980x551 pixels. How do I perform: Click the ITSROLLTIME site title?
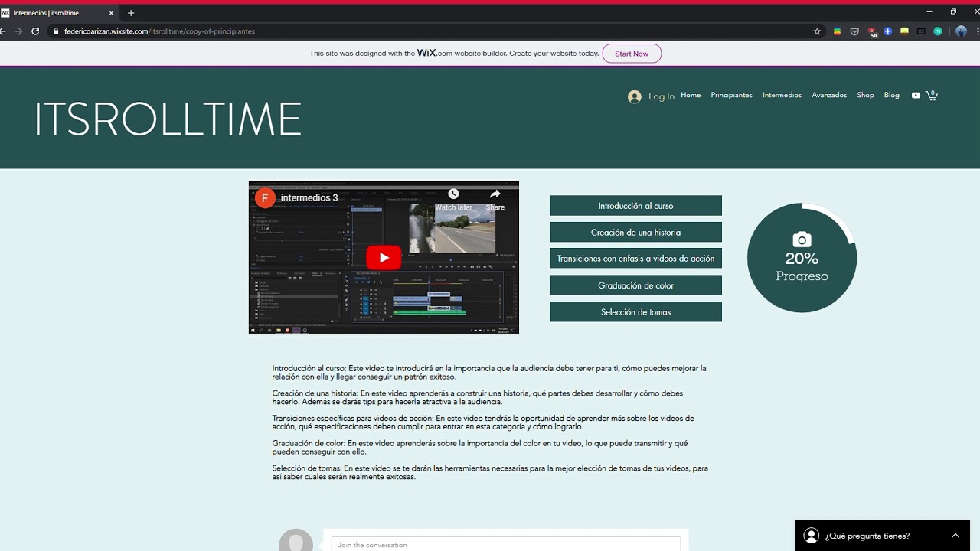tap(168, 119)
